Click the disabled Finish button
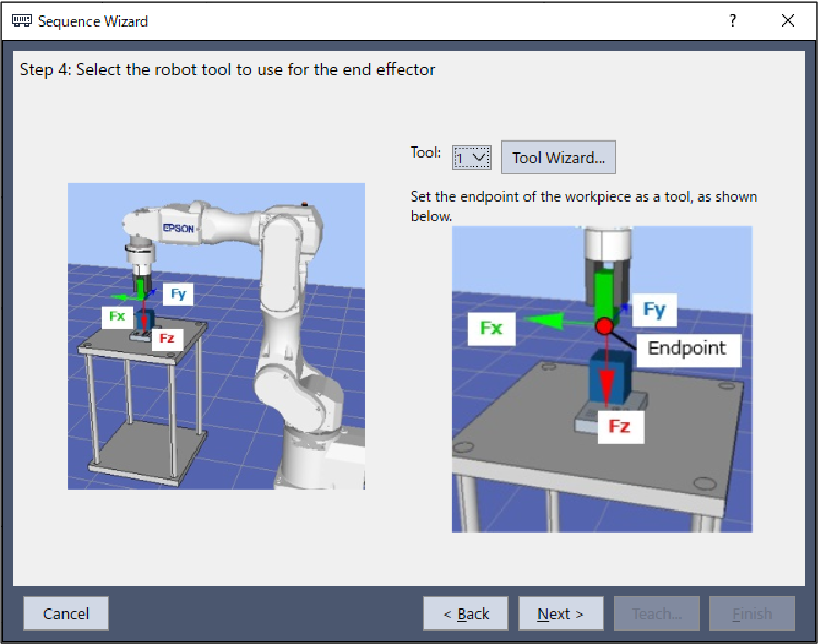Viewport: 819px width, 644px height. pyautogui.click(x=752, y=613)
